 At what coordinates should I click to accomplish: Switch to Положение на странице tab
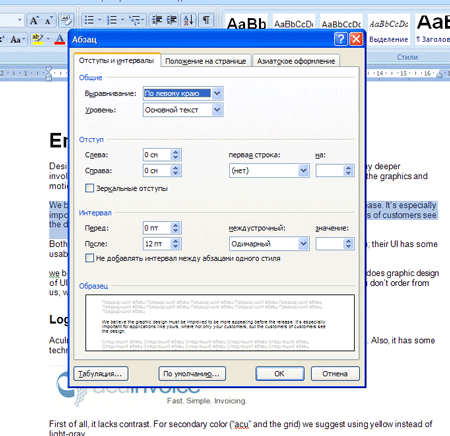[x=206, y=61]
